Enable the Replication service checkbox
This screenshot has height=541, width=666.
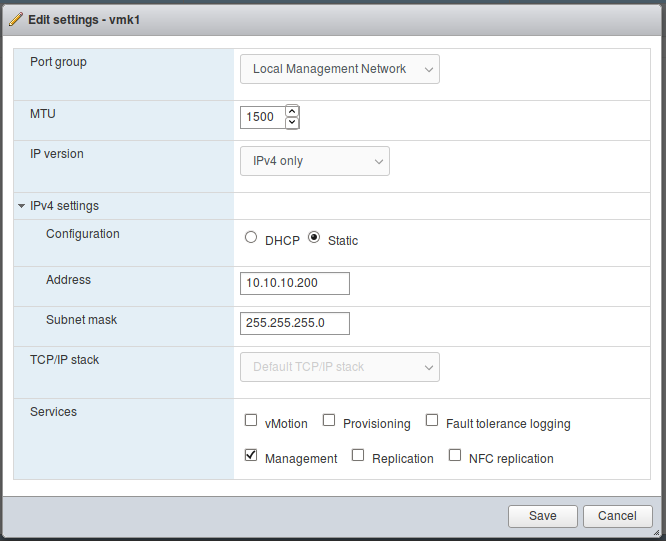coord(358,455)
